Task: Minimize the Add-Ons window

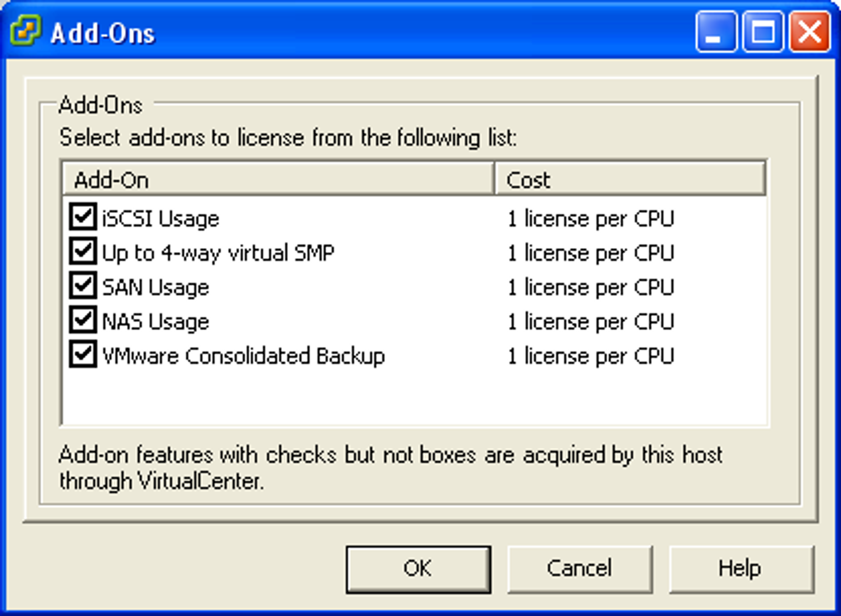Action: coord(716,32)
